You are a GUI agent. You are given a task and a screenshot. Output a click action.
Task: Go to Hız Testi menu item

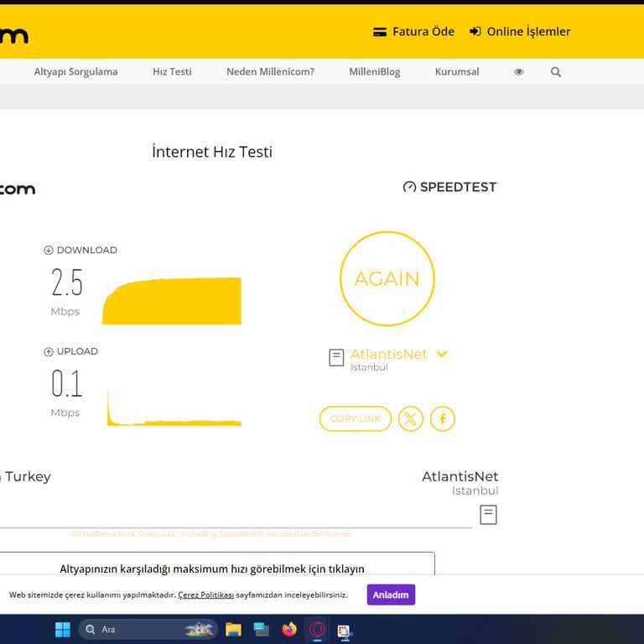[x=172, y=71]
